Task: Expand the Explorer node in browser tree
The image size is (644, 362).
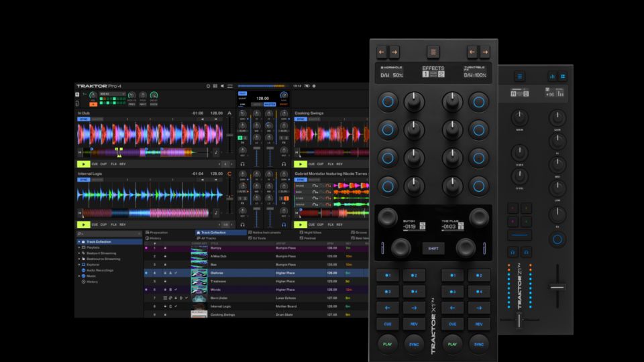Action: (78, 264)
